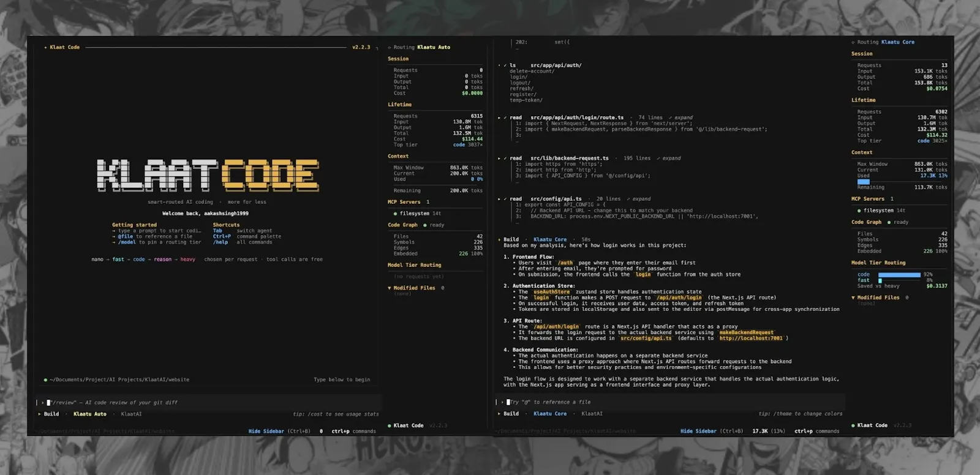This screenshot has width=980, height=475.
Task: Click KlaatAI label in left pane footer
Action: pos(131,414)
